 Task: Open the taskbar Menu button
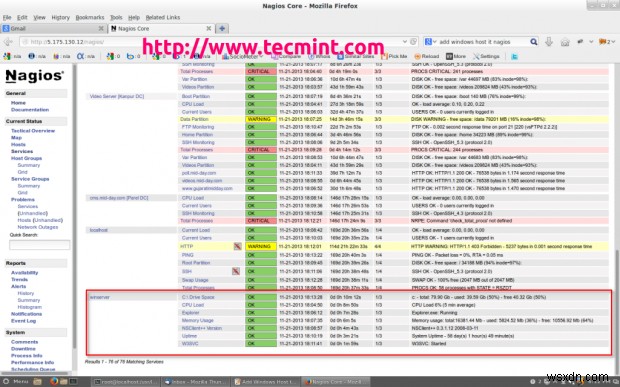[x=16, y=381]
